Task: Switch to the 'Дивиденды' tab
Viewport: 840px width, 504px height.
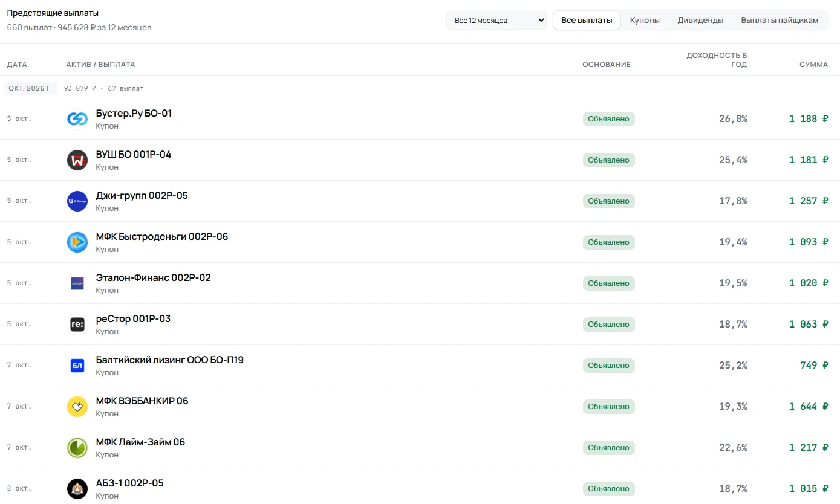Action: [700, 21]
